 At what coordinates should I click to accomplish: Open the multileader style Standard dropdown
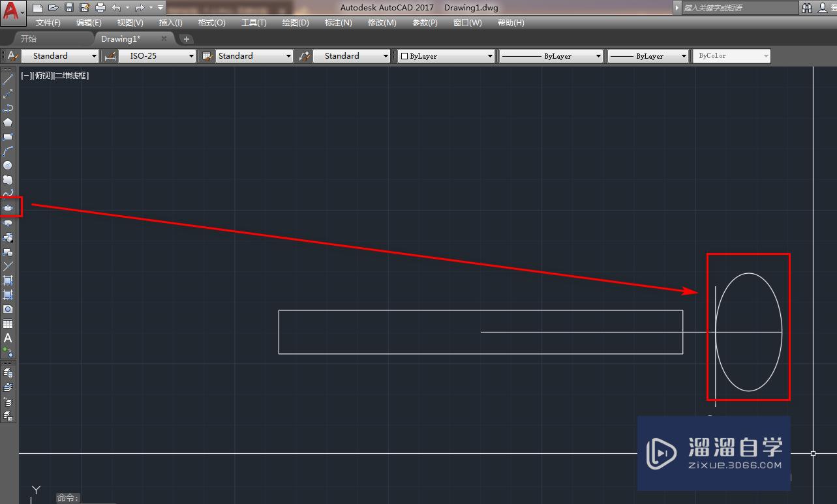click(352, 56)
